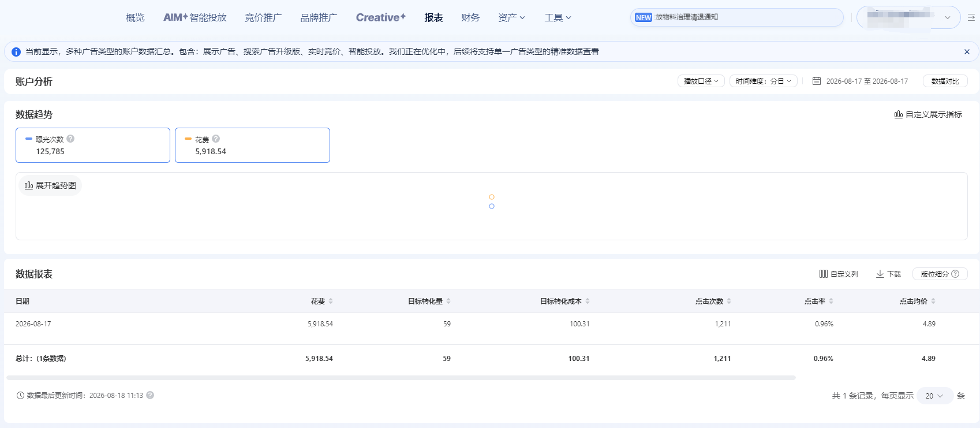This screenshot has width=980, height=428.
Task: Open 自定义展示指标 settings
Action: [x=928, y=114]
